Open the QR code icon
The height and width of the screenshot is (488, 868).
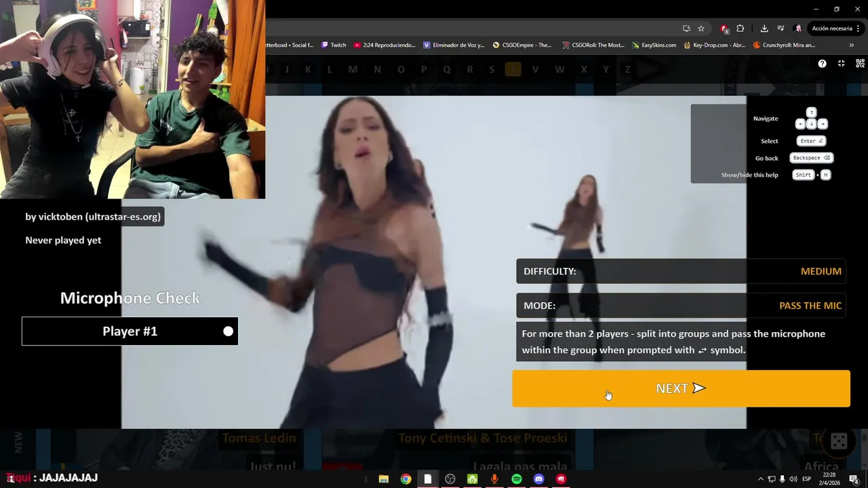(860, 64)
